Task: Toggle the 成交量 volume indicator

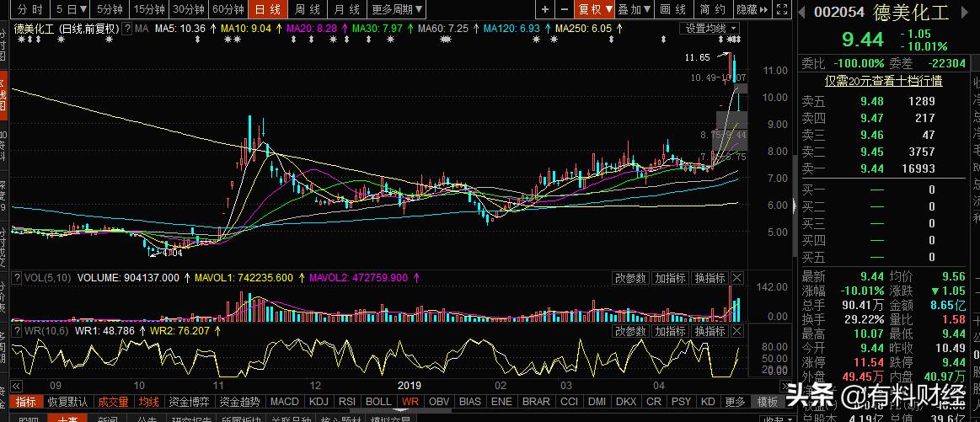Action: tap(113, 402)
